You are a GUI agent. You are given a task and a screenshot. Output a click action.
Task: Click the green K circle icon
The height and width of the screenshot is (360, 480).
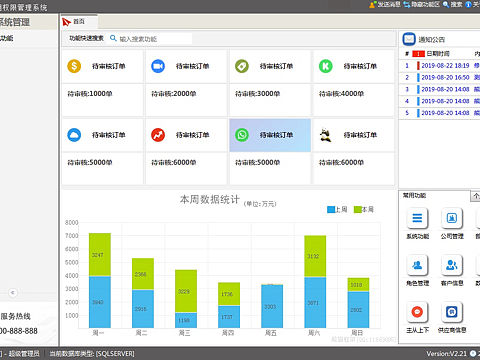point(326,66)
